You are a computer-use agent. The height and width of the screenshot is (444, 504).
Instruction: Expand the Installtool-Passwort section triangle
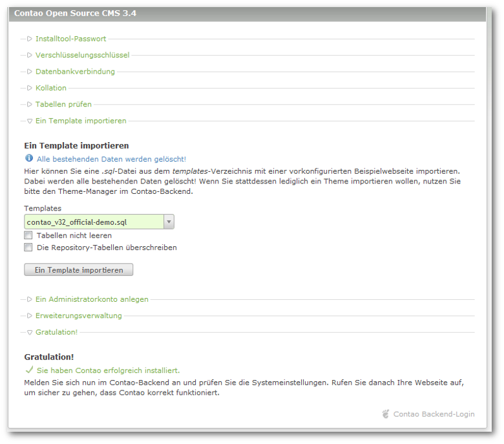click(30, 39)
